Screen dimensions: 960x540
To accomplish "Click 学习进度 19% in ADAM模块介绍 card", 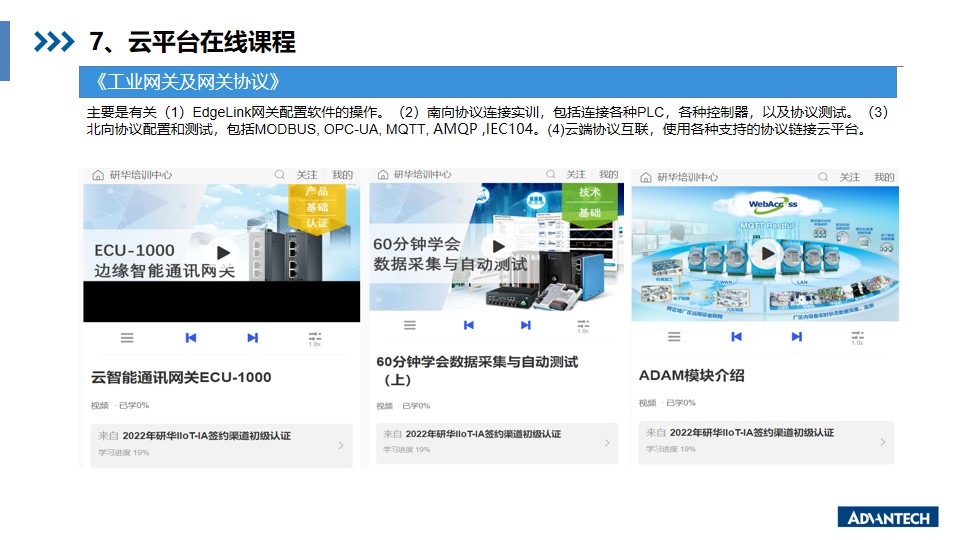I will point(671,449).
